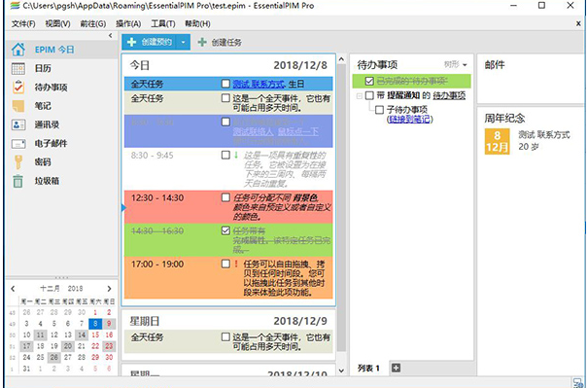The image size is (588, 388).
Task: Open the 创建预约 dropdown arrow
Action: pos(183,42)
